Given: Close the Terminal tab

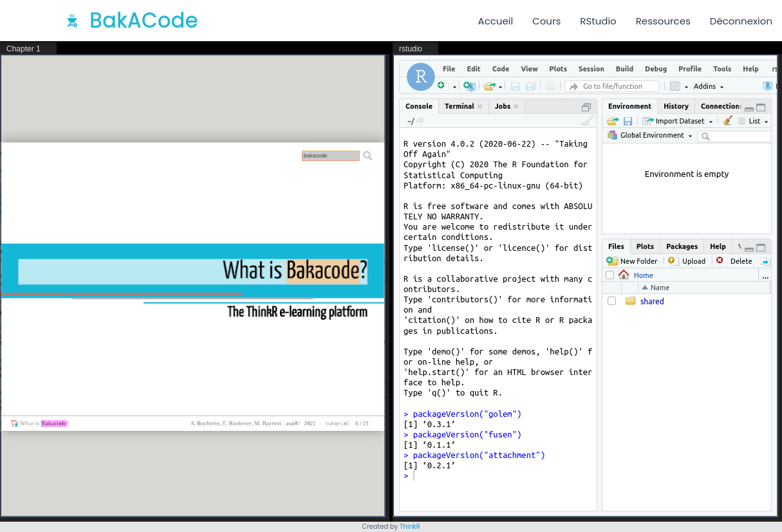Looking at the screenshot, I should 480,107.
